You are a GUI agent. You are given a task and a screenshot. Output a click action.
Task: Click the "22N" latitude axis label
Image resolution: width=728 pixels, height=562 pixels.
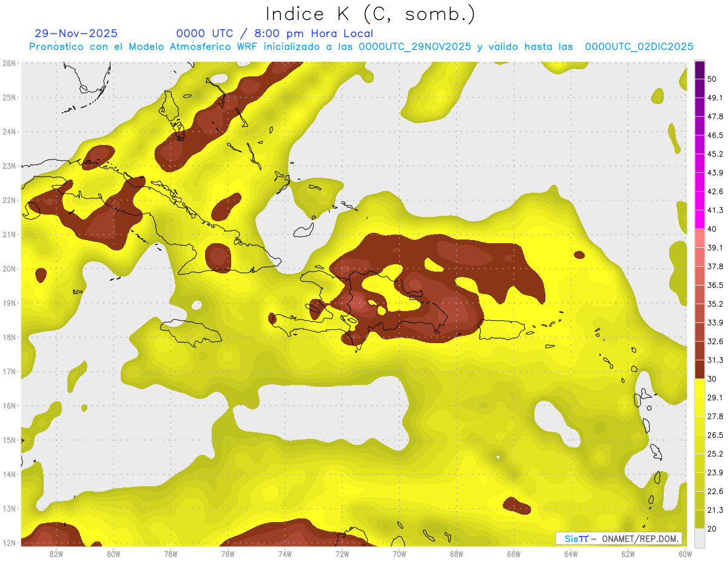tap(9, 200)
